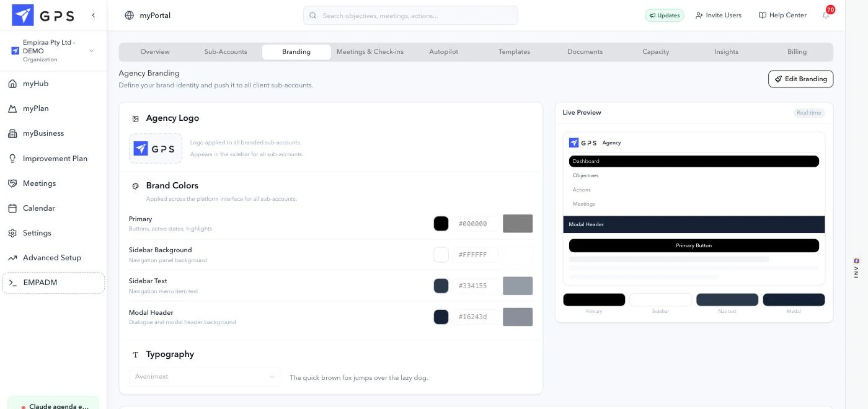Click the Primary black color swatch
Screen dimensions: 868x409
pos(441,224)
